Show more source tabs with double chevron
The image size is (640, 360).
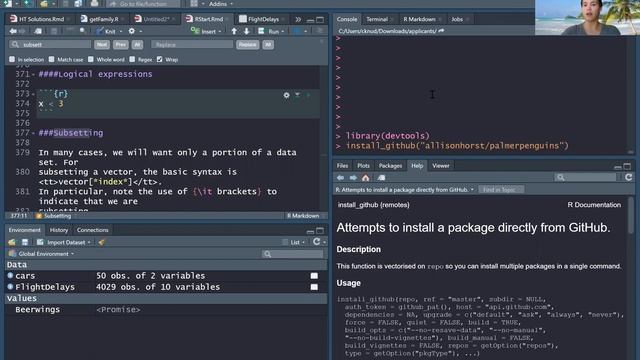click(x=298, y=19)
